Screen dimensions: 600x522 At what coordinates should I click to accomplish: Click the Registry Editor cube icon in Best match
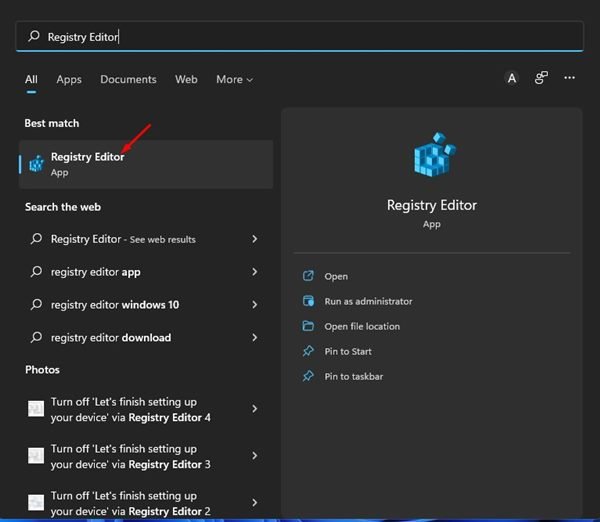[x=37, y=164]
